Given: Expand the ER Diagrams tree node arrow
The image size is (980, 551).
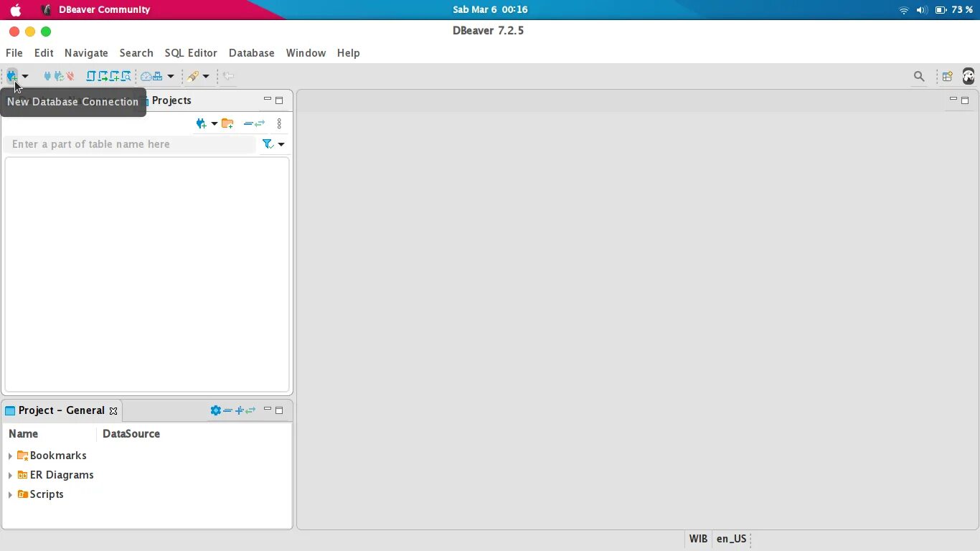Looking at the screenshot, I should coord(10,475).
